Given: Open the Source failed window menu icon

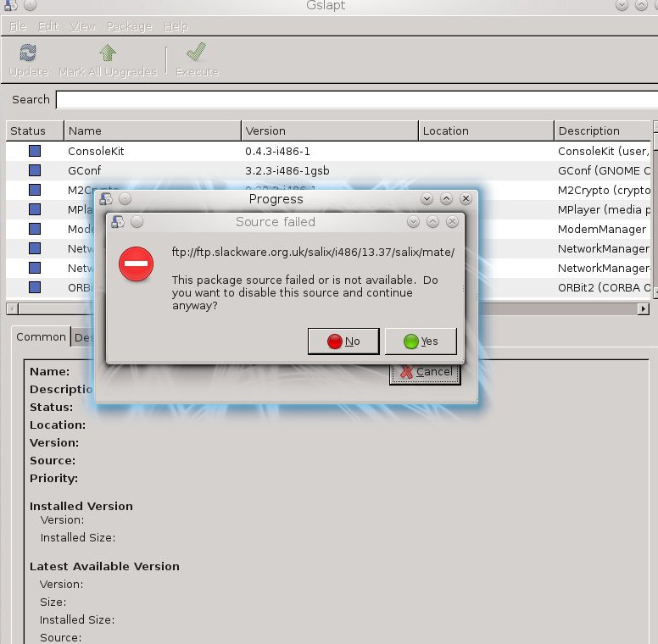Looking at the screenshot, I should [x=117, y=222].
